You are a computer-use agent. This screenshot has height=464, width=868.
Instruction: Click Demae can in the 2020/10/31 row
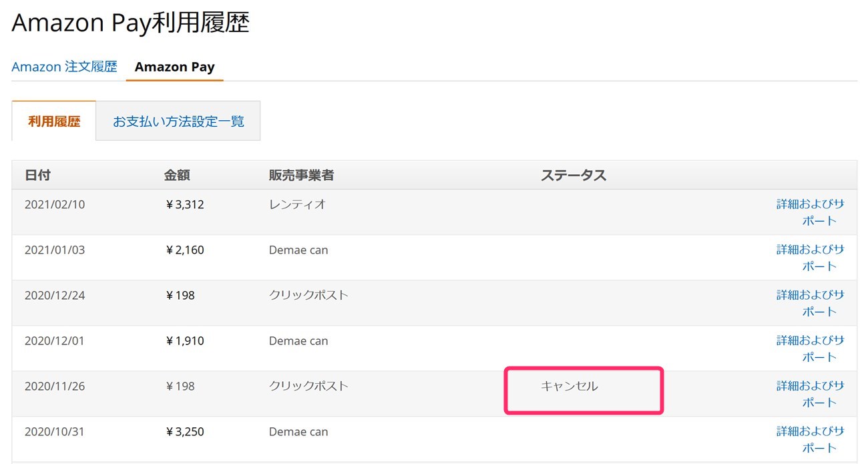tap(298, 431)
